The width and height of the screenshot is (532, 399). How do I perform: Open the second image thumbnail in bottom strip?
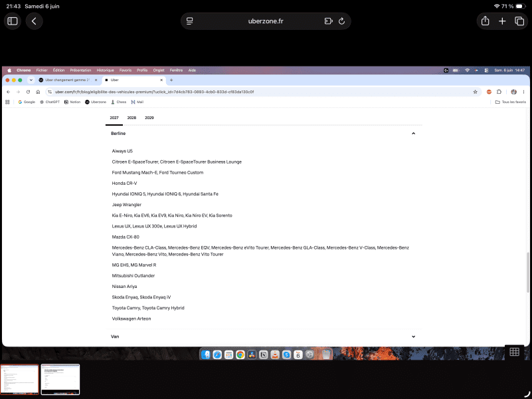point(60,379)
